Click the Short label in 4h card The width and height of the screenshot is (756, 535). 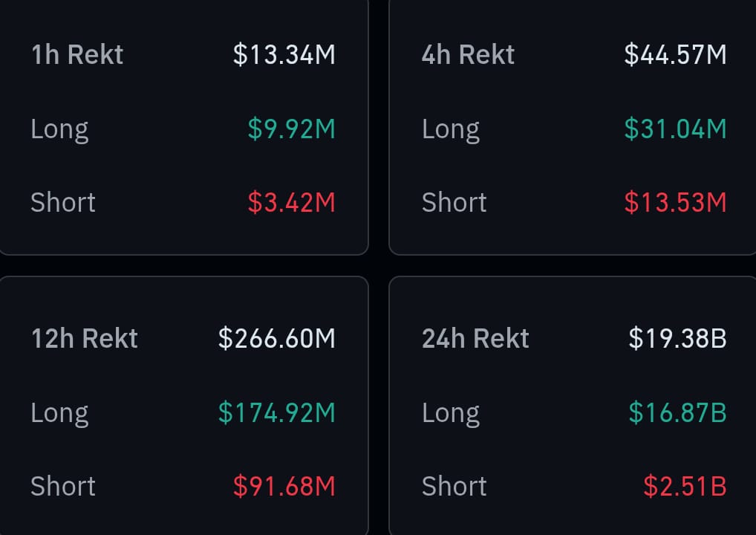pos(454,202)
